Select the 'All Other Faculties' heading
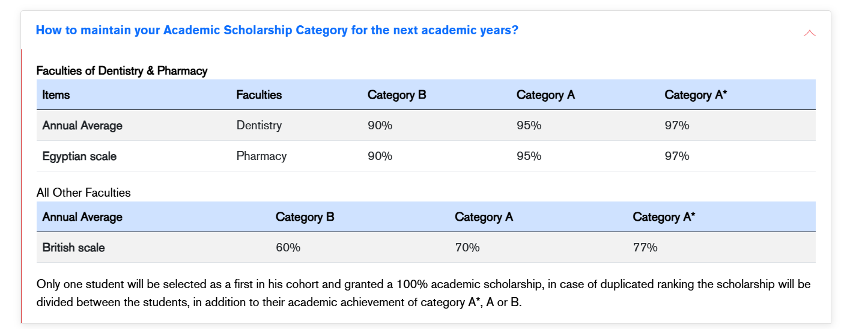 tap(83, 193)
